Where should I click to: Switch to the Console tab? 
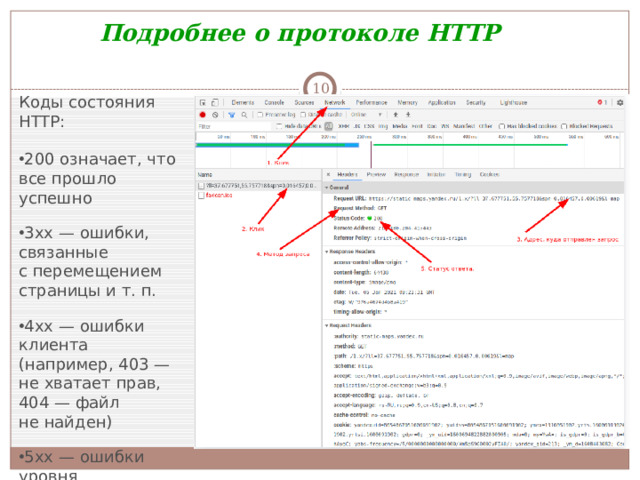click(x=274, y=102)
